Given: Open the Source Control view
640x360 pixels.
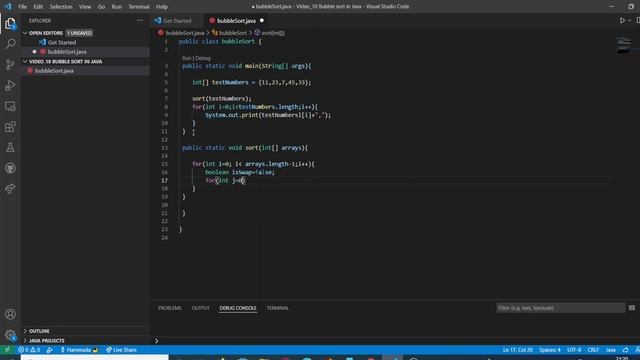Looking at the screenshot, I should click(10, 64).
